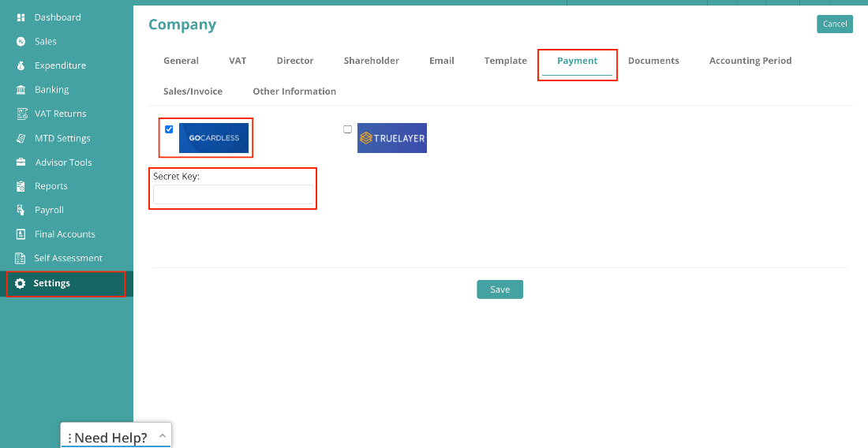868x448 pixels.
Task: Click the Need Help? text
Action: tap(110, 438)
